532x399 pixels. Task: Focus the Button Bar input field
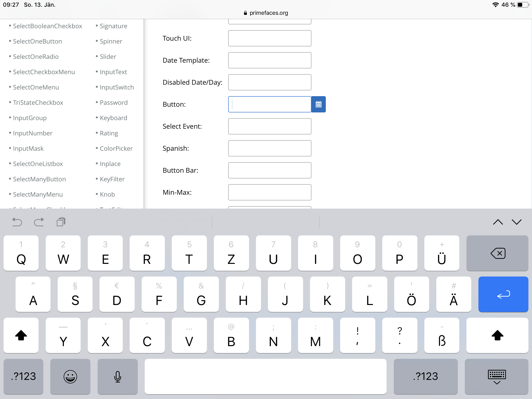pyautogui.click(x=270, y=170)
